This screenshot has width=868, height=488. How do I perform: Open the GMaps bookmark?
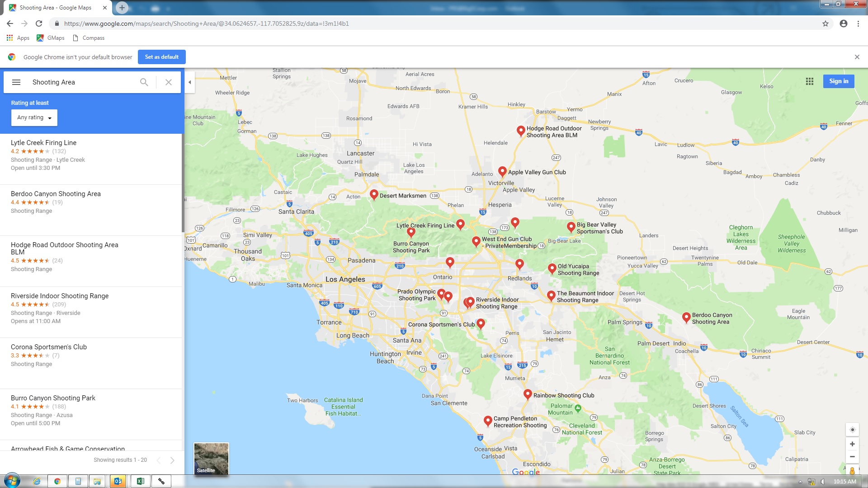click(x=51, y=38)
